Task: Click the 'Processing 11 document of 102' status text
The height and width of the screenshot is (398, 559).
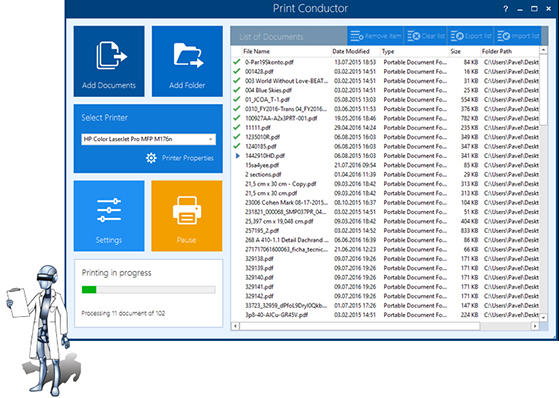Action: [123, 313]
